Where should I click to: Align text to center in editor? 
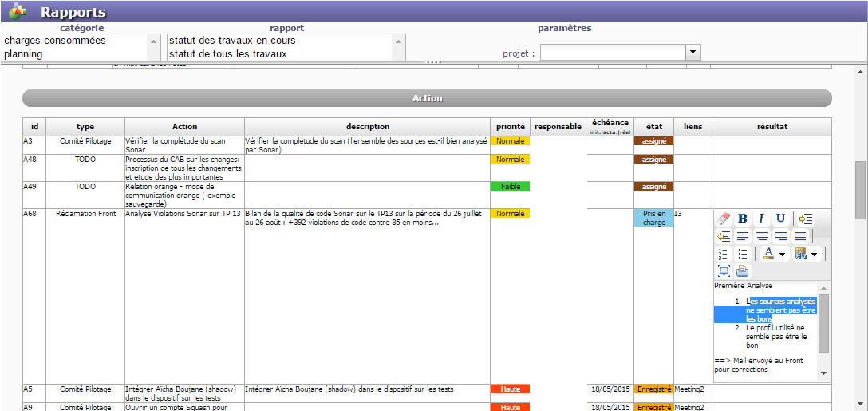coord(762,236)
